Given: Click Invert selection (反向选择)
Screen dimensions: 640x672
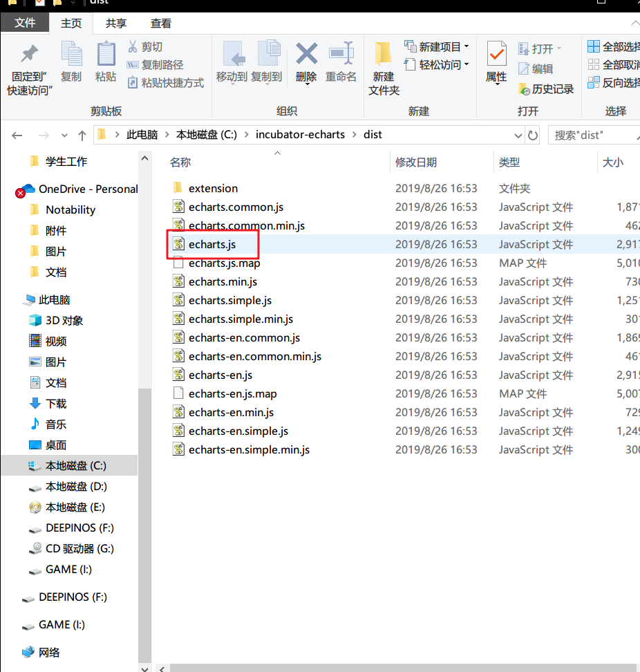Looking at the screenshot, I should pos(614,83).
